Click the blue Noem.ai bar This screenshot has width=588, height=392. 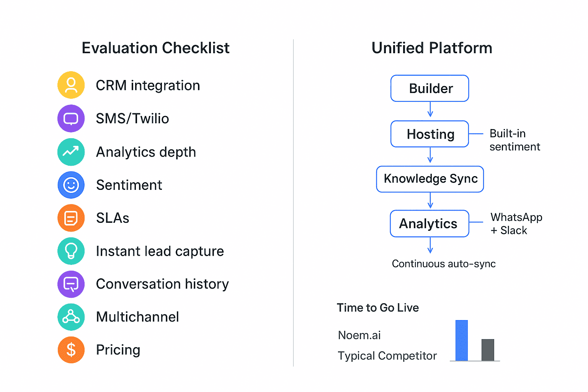pos(462,340)
